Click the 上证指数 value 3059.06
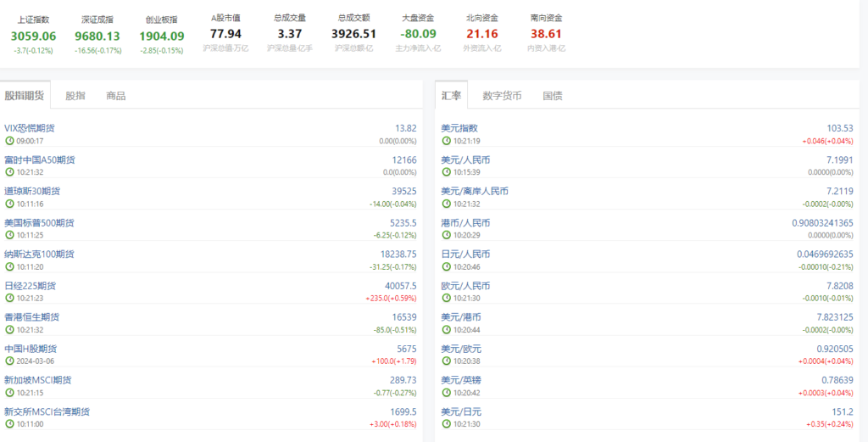 pyautogui.click(x=33, y=36)
